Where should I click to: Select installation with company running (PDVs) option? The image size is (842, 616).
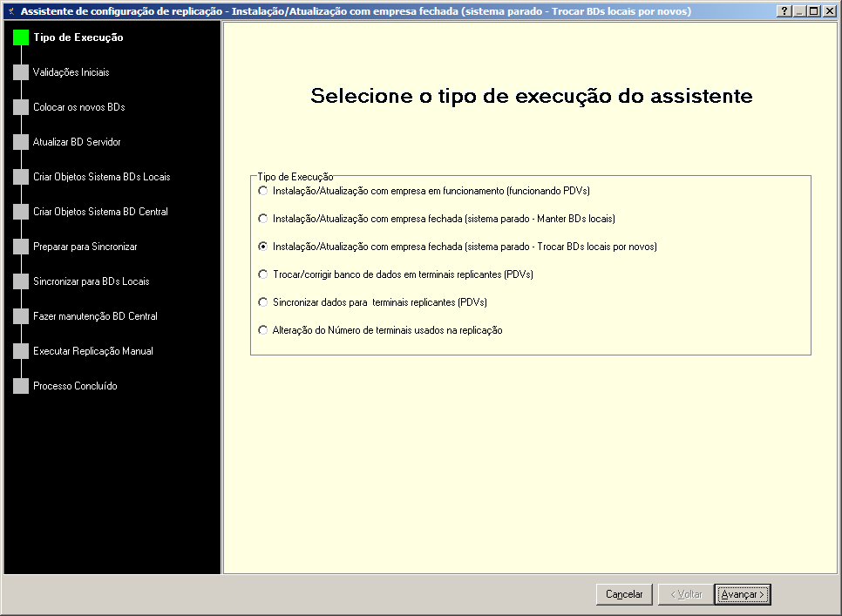coord(263,191)
